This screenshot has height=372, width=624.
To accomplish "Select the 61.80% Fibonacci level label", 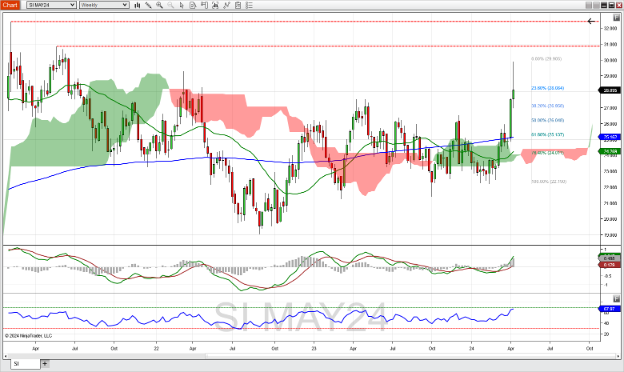I will (x=548, y=135).
